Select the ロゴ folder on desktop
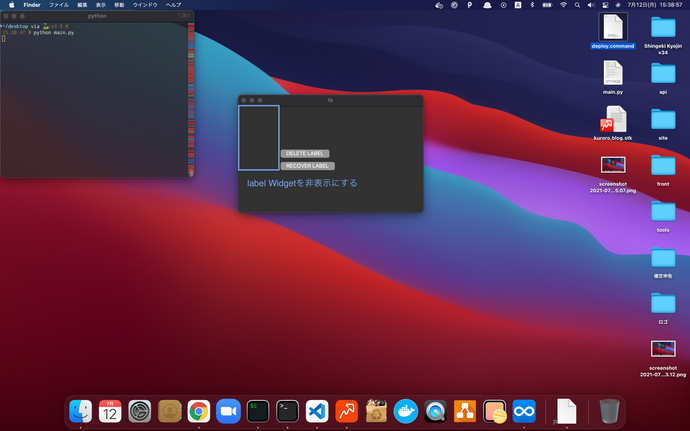The height and width of the screenshot is (431, 690). [x=663, y=307]
